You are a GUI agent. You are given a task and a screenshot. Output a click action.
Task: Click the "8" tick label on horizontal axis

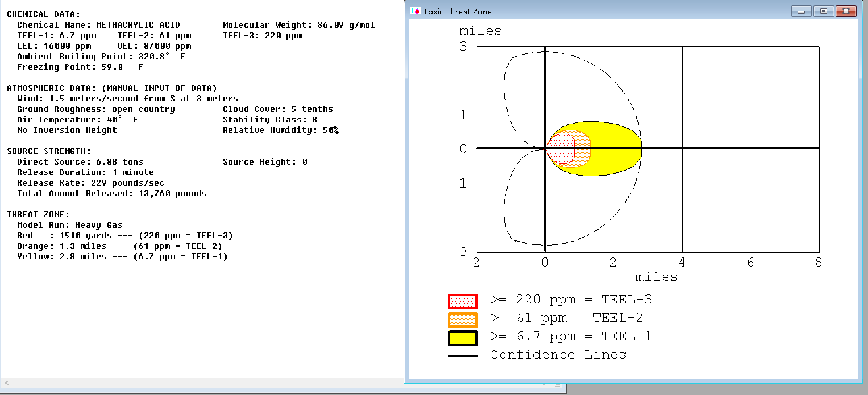coord(819,262)
